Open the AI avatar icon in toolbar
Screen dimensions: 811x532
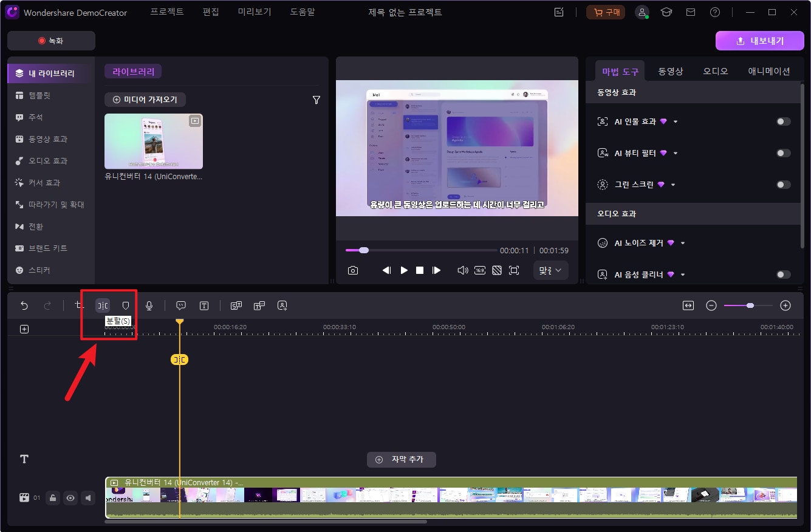(282, 305)
